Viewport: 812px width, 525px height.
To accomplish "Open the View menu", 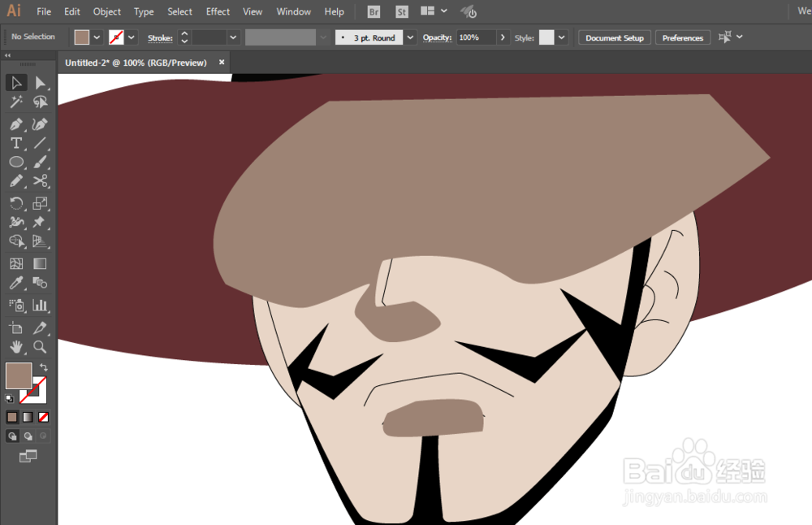I will (x=253, y=11).
